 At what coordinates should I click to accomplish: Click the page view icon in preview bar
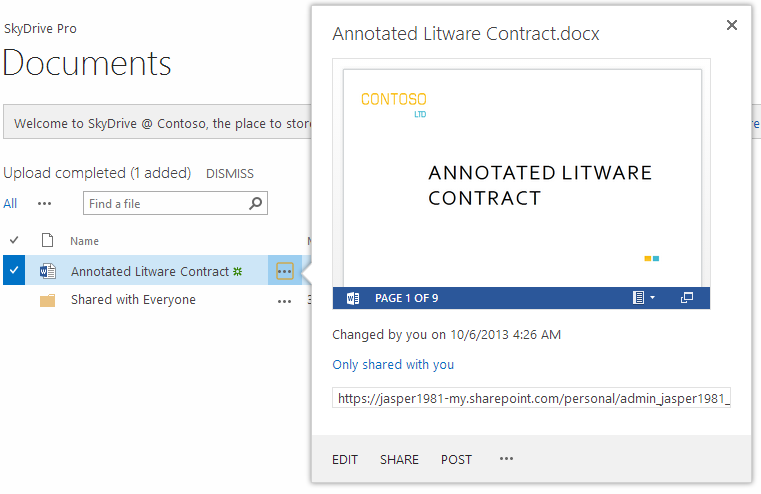(x=638, y=297)
